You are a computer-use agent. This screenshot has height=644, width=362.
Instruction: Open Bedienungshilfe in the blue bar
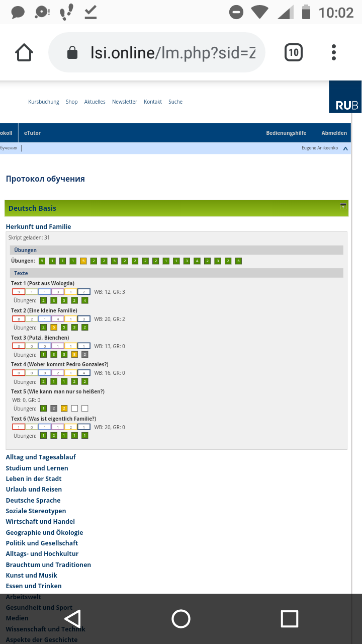coord(286,133)
